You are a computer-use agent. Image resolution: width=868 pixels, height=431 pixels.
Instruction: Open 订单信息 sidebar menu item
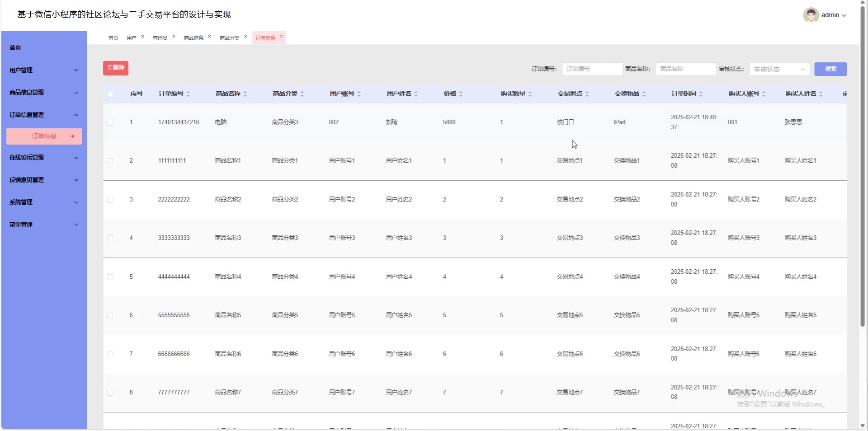44,136
